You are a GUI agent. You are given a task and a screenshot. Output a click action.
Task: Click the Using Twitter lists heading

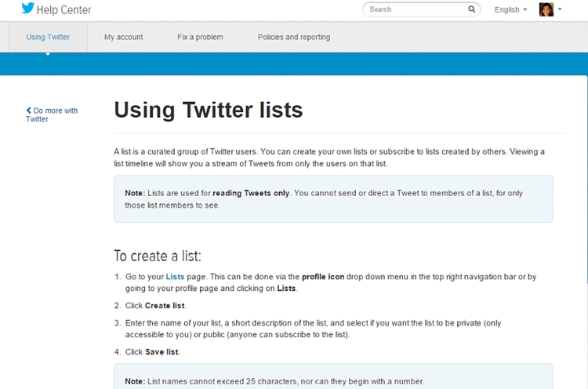pos(209,110)
